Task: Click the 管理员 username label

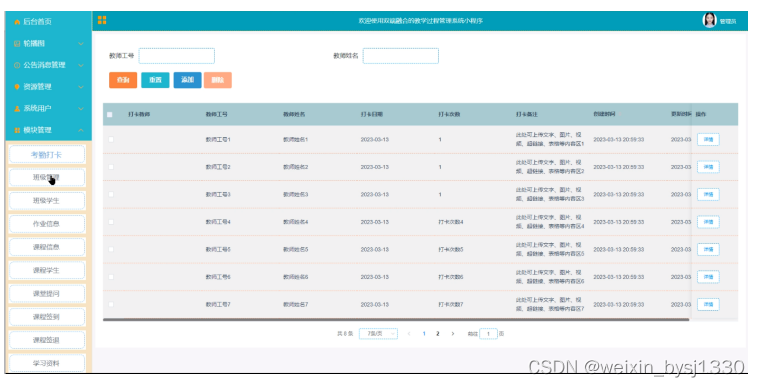Action: point(728,21)
